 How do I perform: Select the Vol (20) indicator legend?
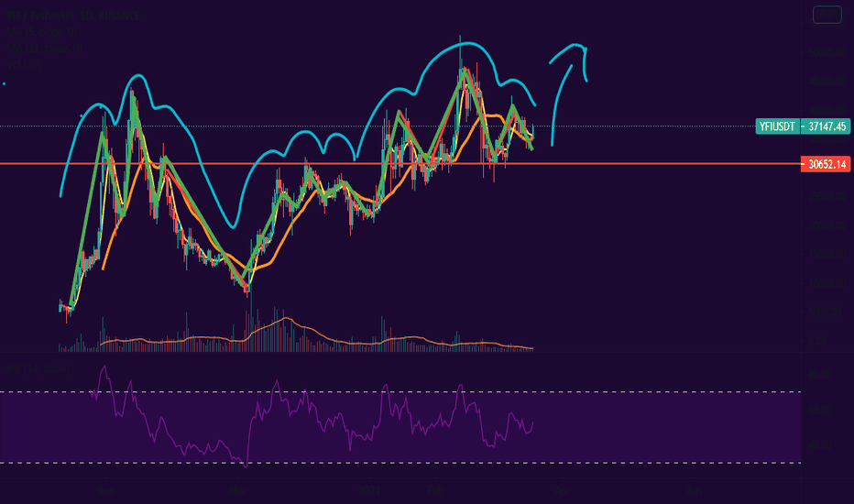click(24, 64)
